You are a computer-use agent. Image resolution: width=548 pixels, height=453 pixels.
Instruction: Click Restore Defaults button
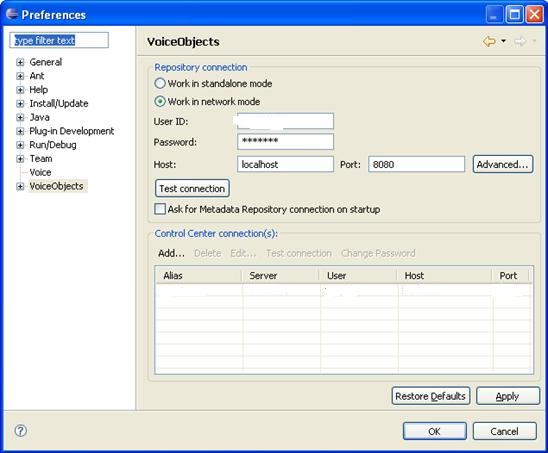(x=431, y=396)
